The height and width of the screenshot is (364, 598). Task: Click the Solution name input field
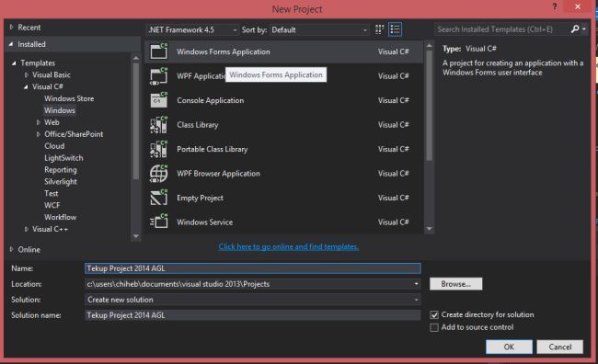pyautogui.click(x=252, y=315)
